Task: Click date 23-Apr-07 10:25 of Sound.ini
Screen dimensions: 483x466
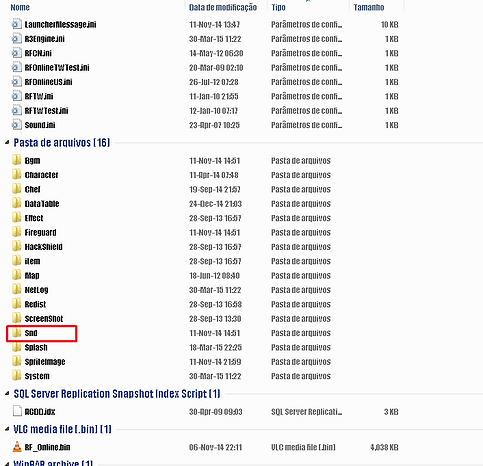Action: click(x=214, y=125)
